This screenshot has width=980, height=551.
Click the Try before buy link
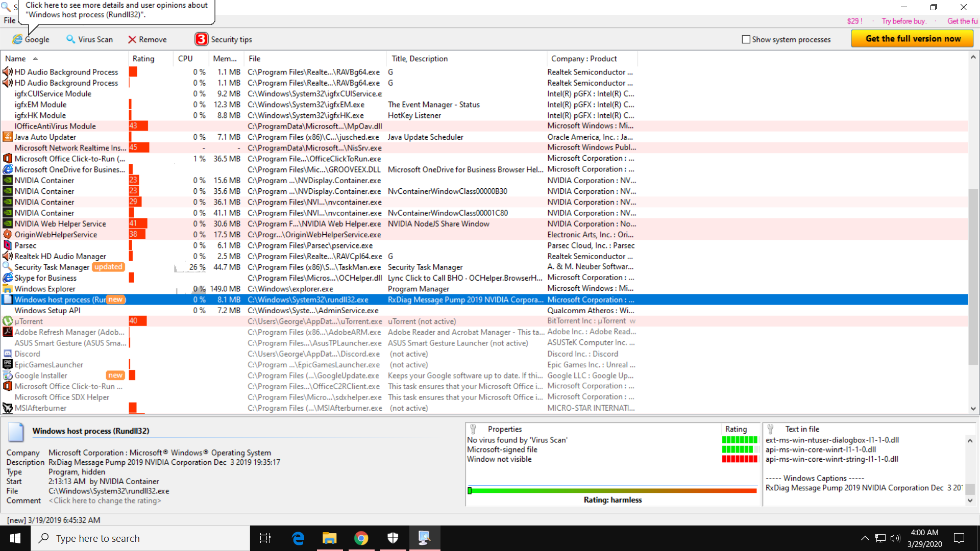click(x=903, y=21)
